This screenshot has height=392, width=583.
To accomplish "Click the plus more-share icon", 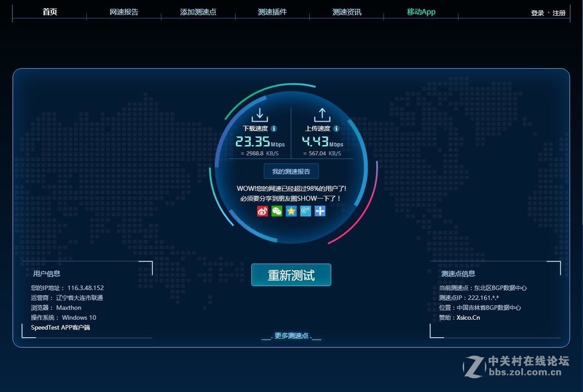I will 320,211.
